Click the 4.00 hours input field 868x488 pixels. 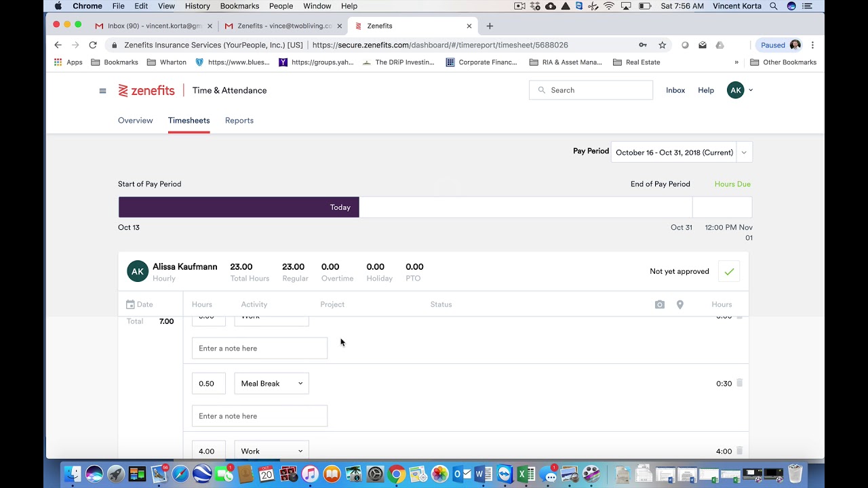208,451
